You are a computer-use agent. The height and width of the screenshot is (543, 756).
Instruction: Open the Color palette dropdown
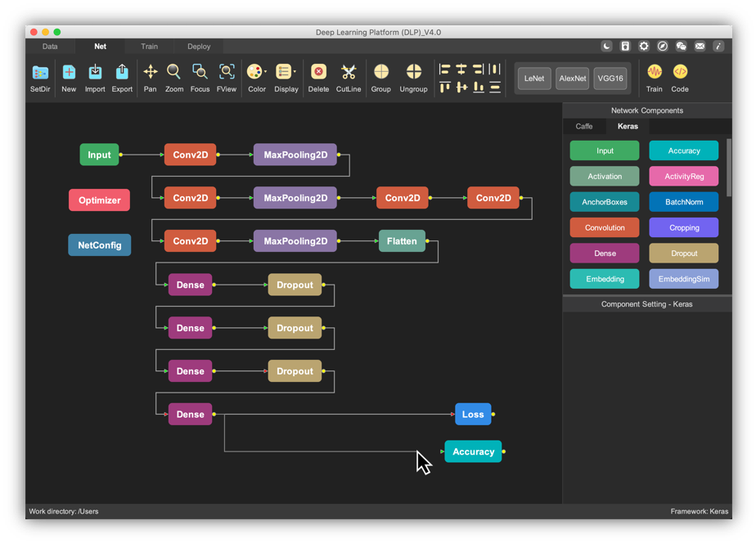256,73
